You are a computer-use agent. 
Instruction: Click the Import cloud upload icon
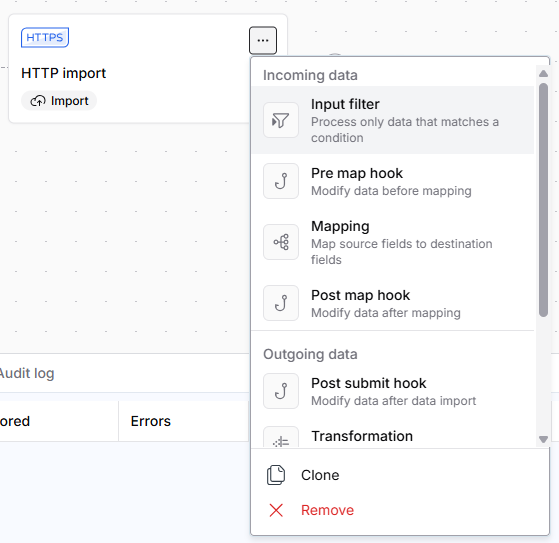38,101
